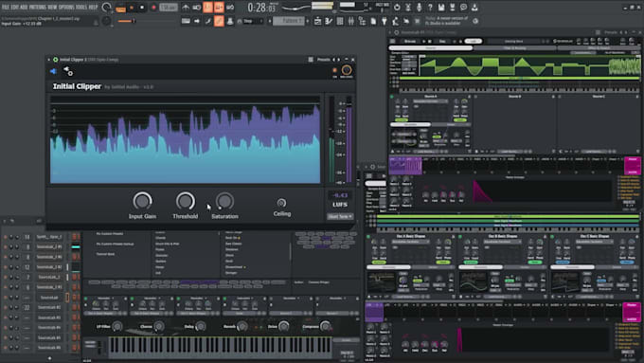644x363 pixels.
Task: Click the question mark help icon
Action: click(x=430, y=8)
